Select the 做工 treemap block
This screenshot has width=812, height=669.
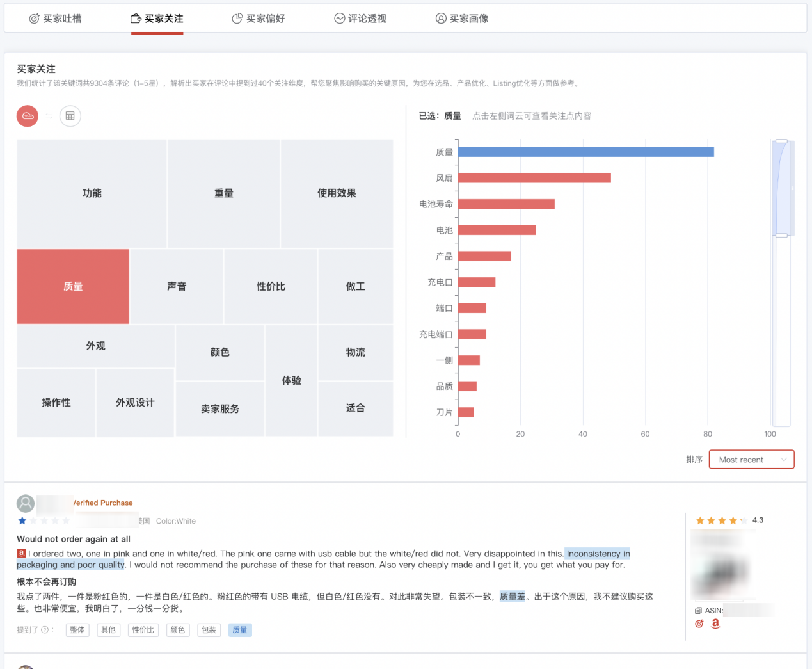(x=356, y=286)
